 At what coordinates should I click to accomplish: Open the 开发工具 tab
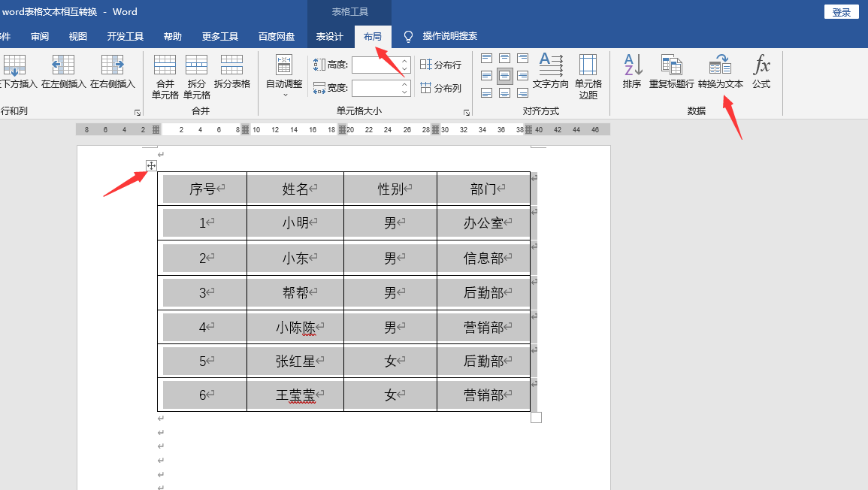125,37
